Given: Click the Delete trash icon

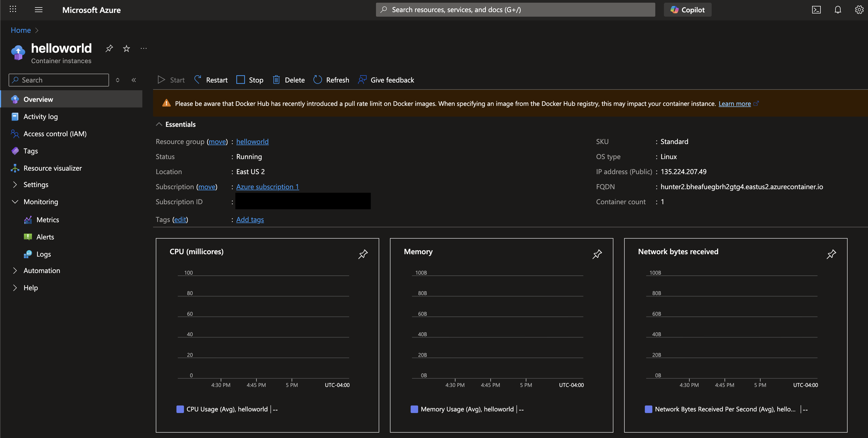Looking at the screenshot, I should click(276, 80).
